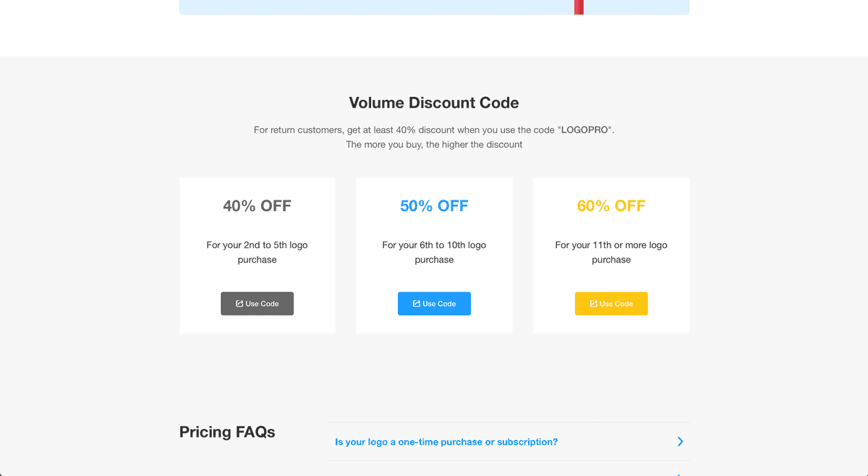Image resolution: width=868 pixels, height=476 pixels.
Task: Click the "Pricing FAQs" heading
Action: click(x=227, y=433)
